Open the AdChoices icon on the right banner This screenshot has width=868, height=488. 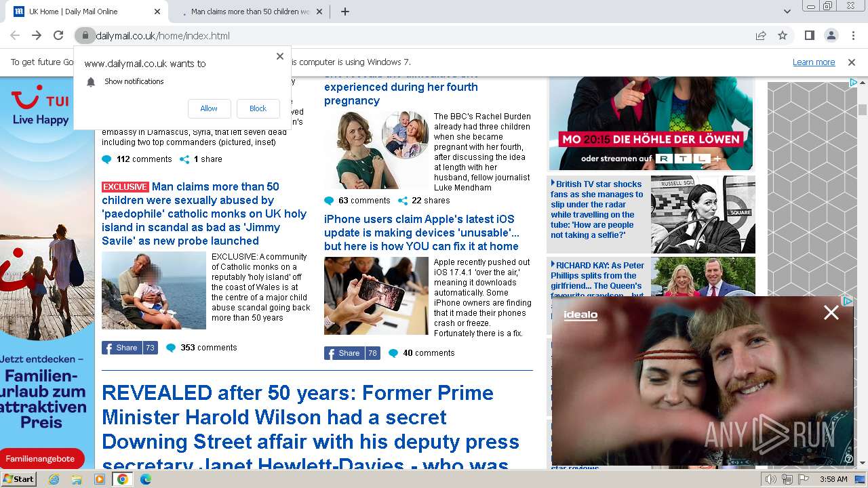[x=854, y=83]
